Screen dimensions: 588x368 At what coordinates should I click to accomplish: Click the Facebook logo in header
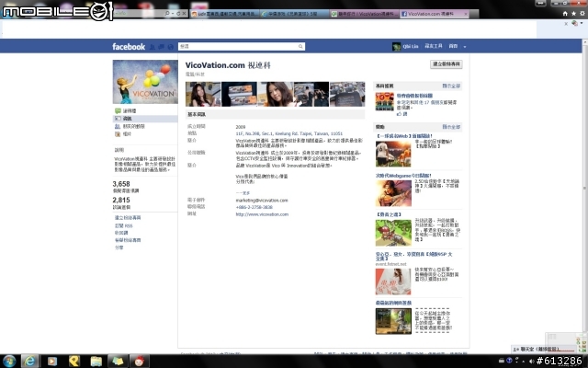point(129,47)
